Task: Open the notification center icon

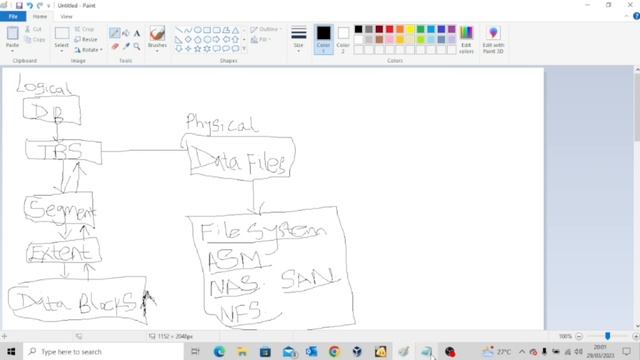Action: (627, 351)
